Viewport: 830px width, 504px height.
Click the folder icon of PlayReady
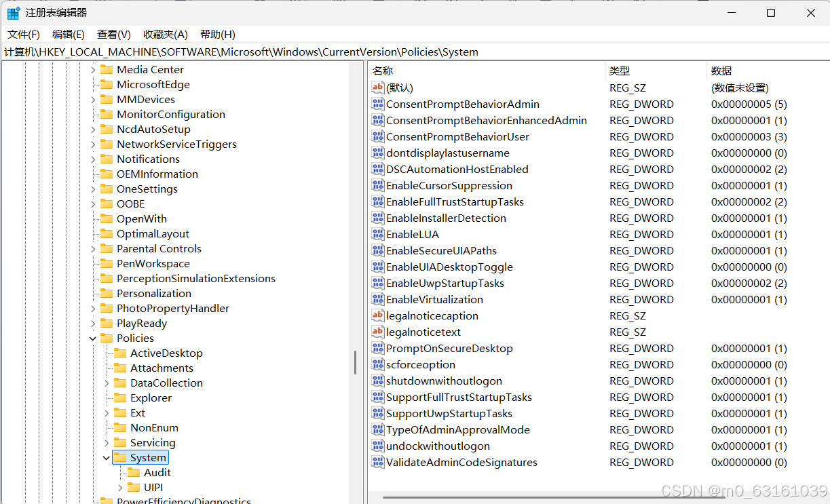[x=106, y=323]
